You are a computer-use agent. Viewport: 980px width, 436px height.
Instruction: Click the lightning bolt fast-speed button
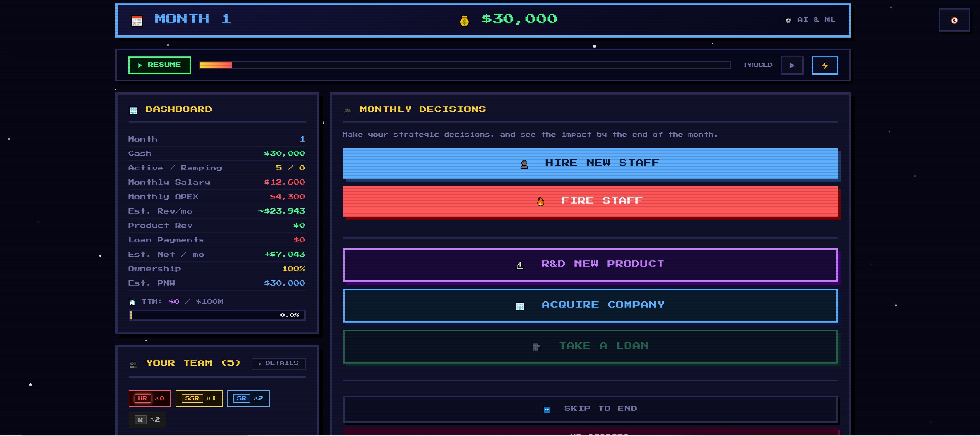tap(824, 65)
